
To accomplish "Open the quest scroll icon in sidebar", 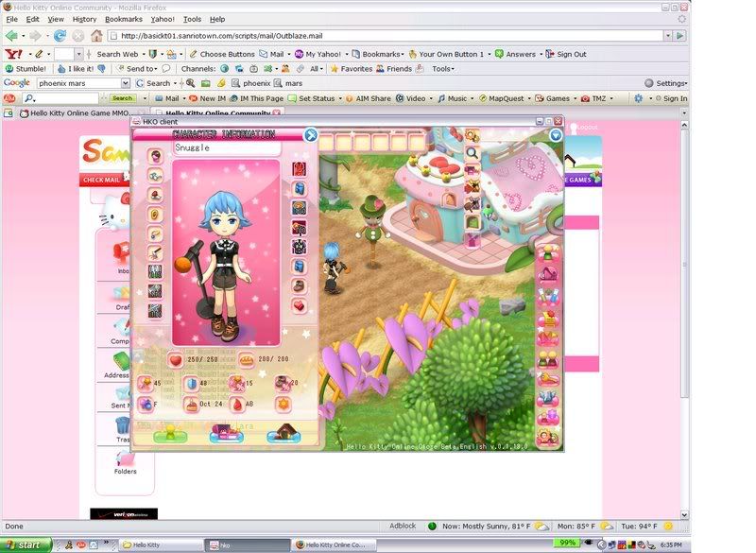I will (x=549, y=318).
